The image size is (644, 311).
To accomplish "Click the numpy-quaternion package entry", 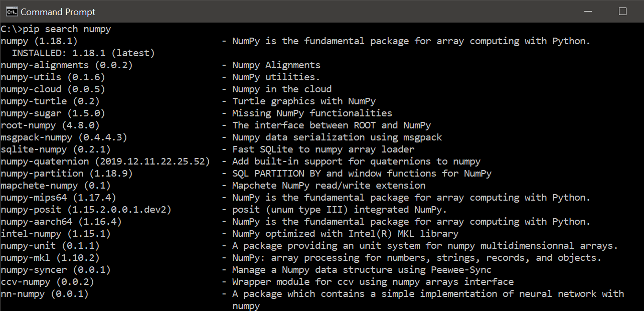I will coord(105,162).
